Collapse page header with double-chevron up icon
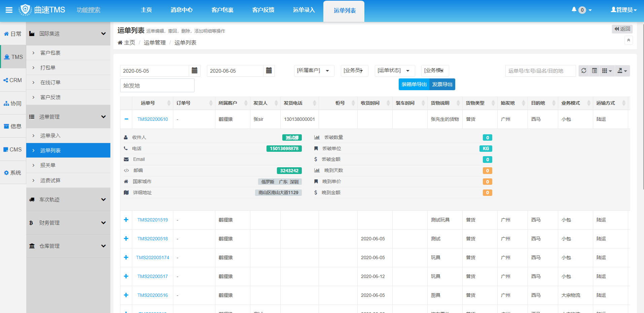The width and height of the screenshot is (644, 313). (x=629, y=40)
